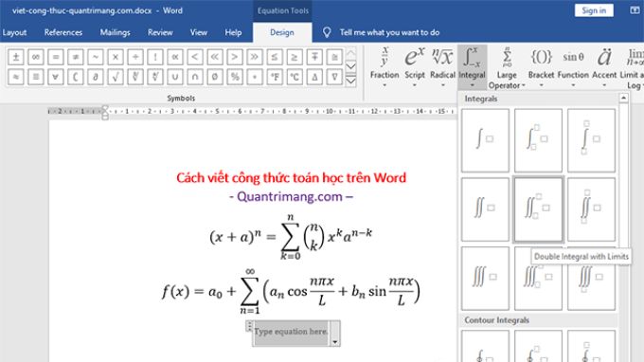
Task: Open the Script structures dropdown
Action: coord(415,67)
